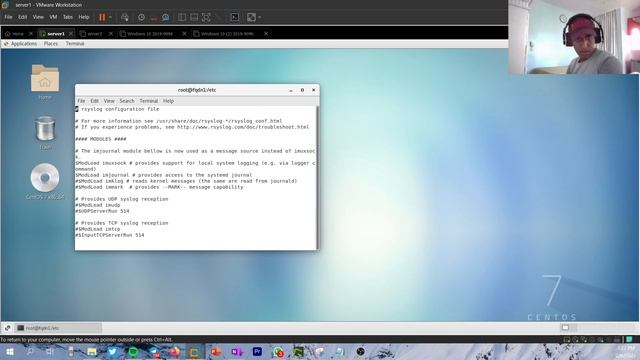640x360 pixels.
Task: Open the VMware File menu
Action: 8,17
